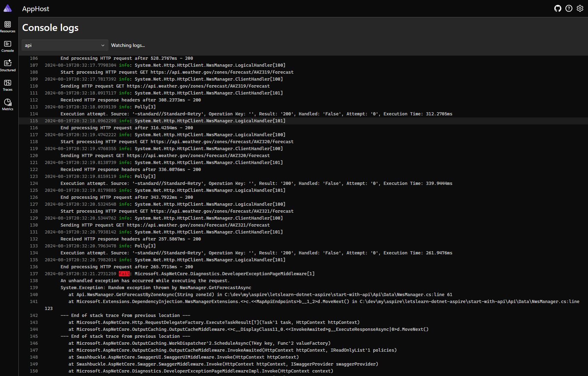
Task: Click line 122 'Received HTTP response headers after 336.0876ms'
Action: [131, 170]
